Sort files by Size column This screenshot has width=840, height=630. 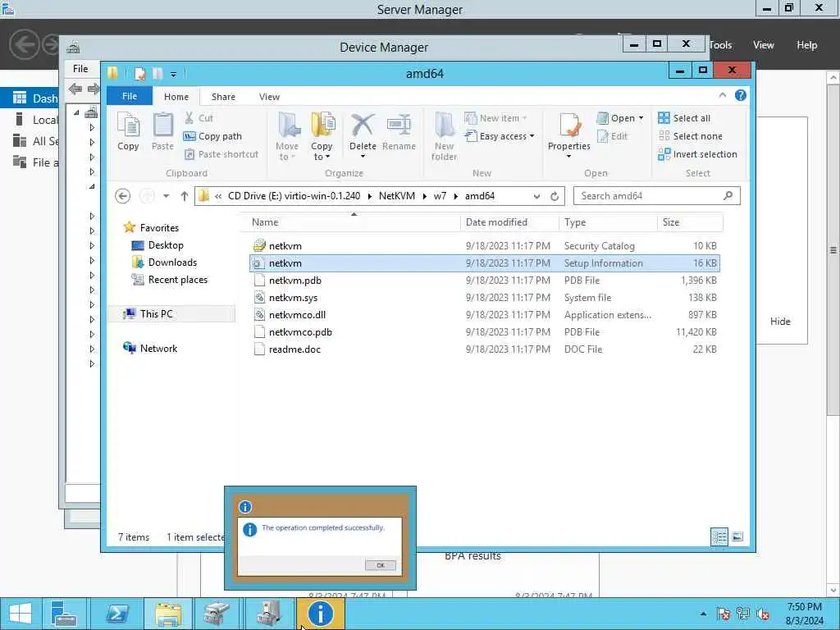point(690,222)
